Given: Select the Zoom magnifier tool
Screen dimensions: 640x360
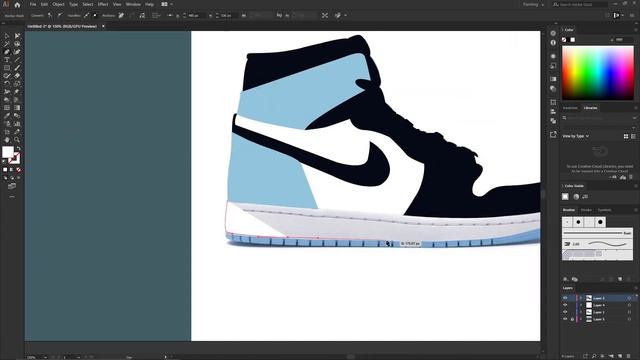Looking at the screenshot, I should pyautogui.click(x=17, y=140).
